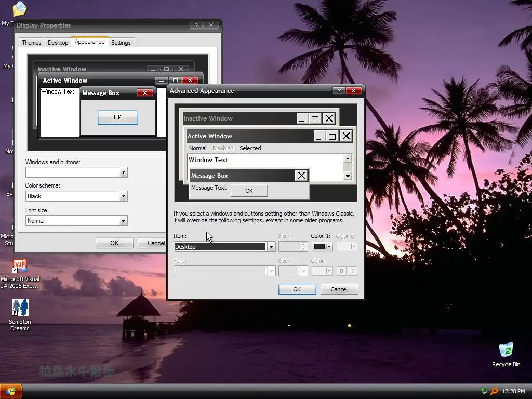Click preview Inactive Window close icon in Advanced Appearance
Image resolution: width=532 pixels, height=399 pixels.
point(329,118)
